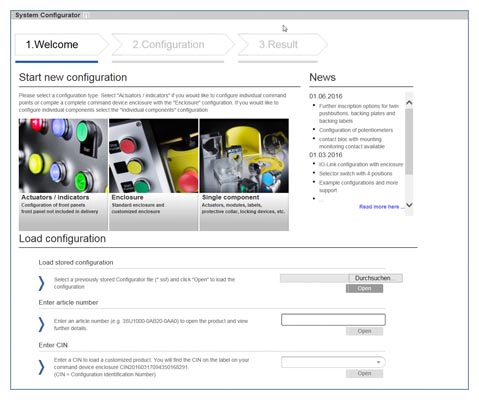The width and height of the screenshot is (479, 400).
Task: Focus the article number input field
Action: pos(333,320)
